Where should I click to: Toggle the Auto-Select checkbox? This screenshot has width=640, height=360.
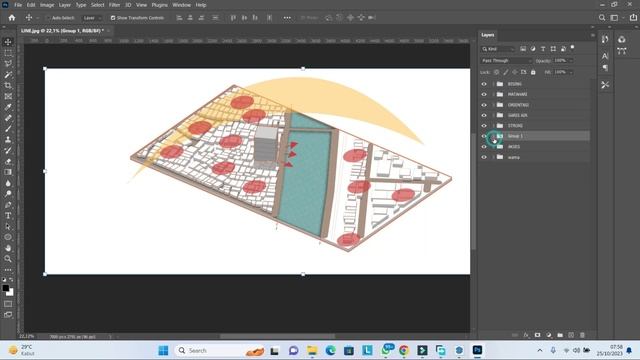pos(48,18)
